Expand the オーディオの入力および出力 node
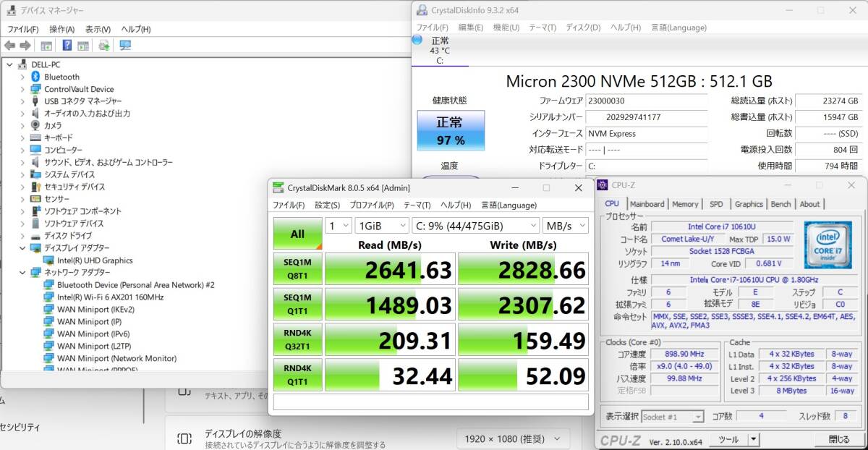 point(22,114)
